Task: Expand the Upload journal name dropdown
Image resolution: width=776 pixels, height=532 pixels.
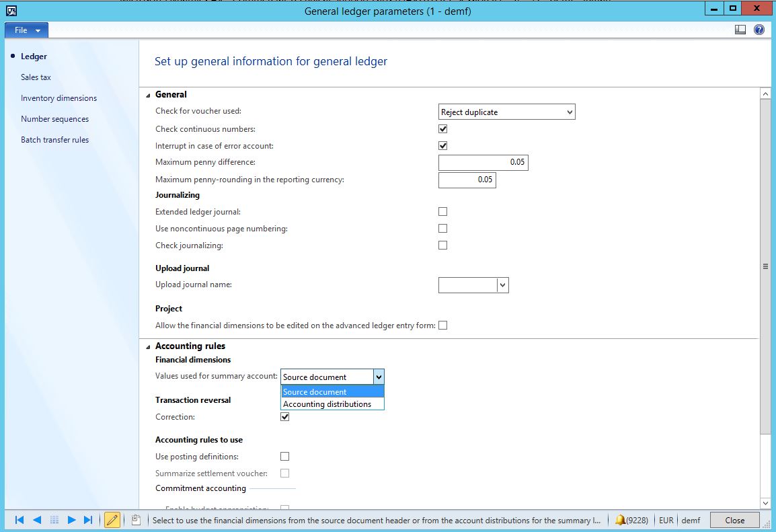Action: (x=502, y=285)
